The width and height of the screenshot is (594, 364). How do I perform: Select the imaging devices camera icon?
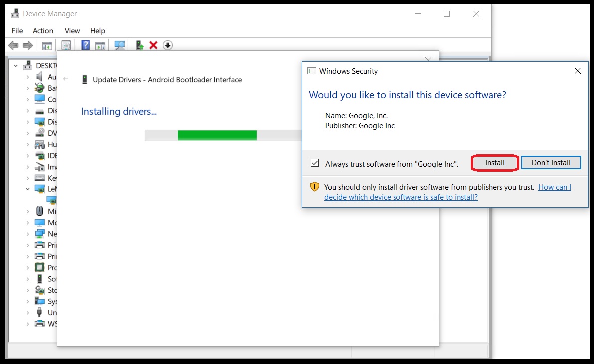click(x=39, y=167)
